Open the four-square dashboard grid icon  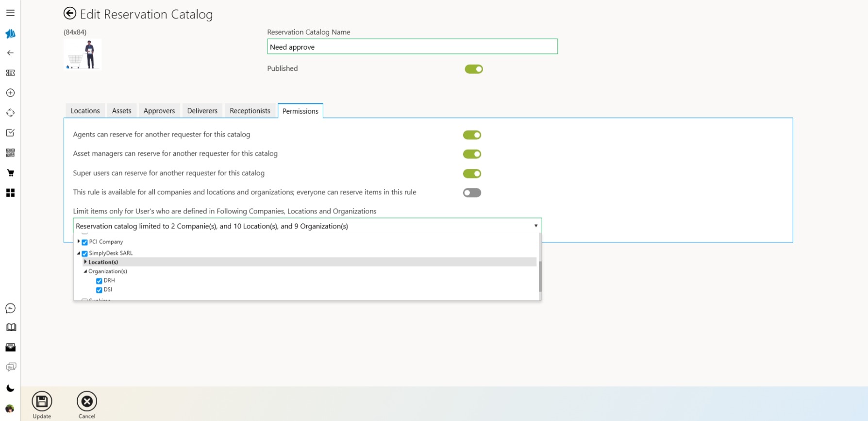[x=10, y=193]
